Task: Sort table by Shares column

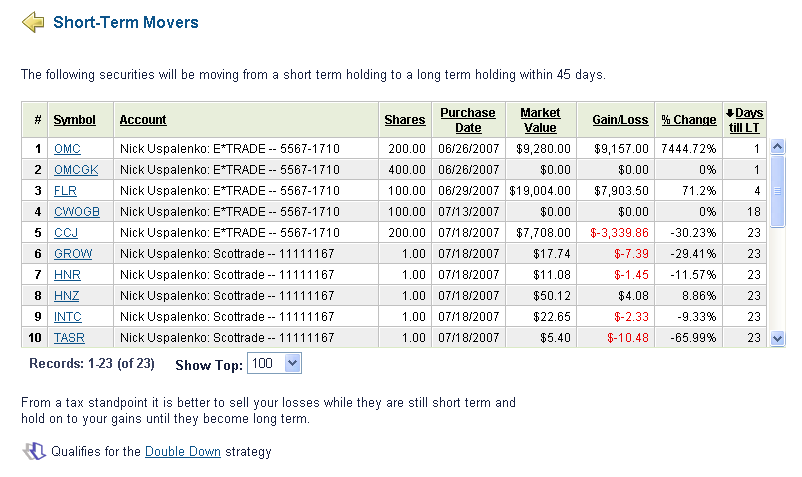Action: click(x=405, y=120)
